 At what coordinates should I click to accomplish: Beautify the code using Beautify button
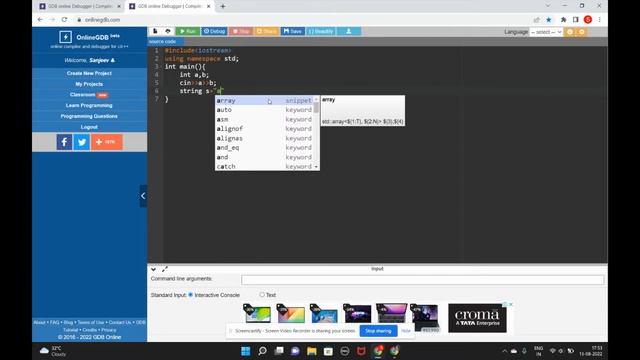click(x=321, y=31)
